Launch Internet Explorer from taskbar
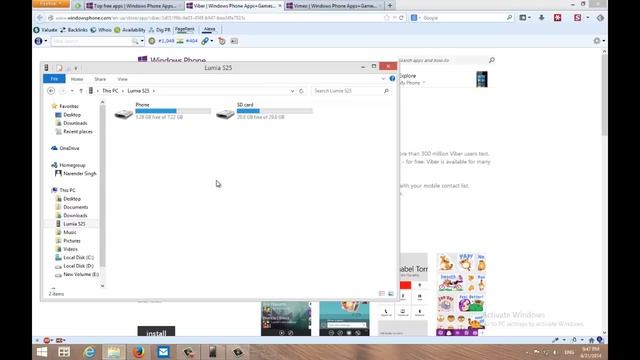The width and height of the screenshot is (640, 360). [x=89, y=352]
